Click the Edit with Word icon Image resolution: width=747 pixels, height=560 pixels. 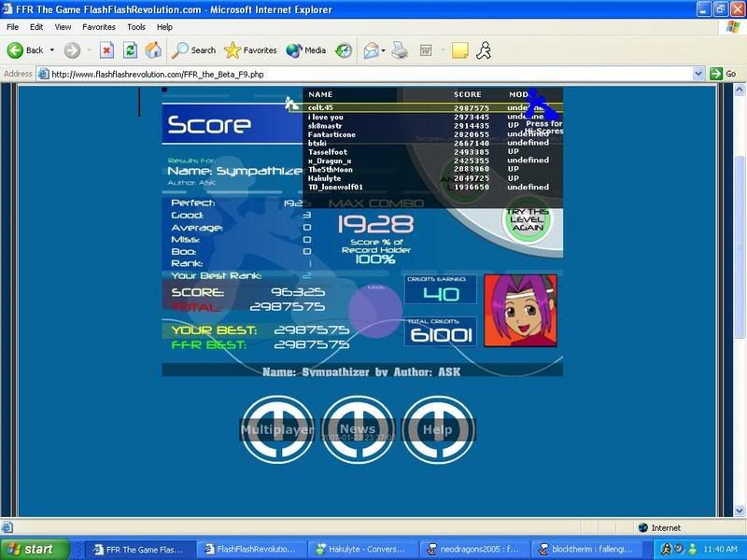426,50
